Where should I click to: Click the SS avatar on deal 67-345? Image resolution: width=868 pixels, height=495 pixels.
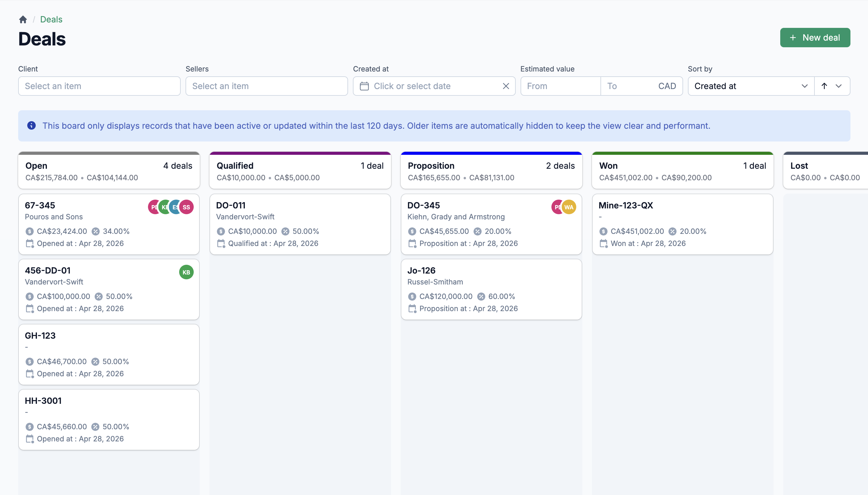tap(186, 207)
